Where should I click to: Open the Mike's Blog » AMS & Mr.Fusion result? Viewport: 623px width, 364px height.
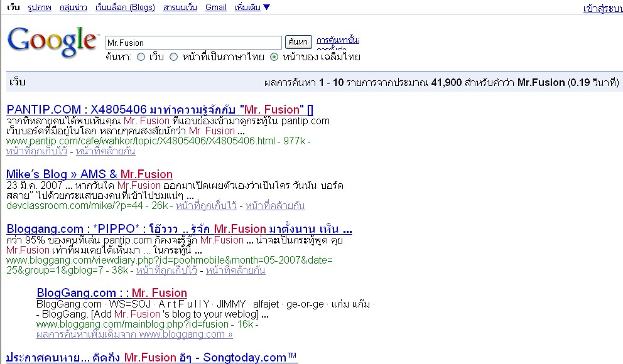(89, 174)
